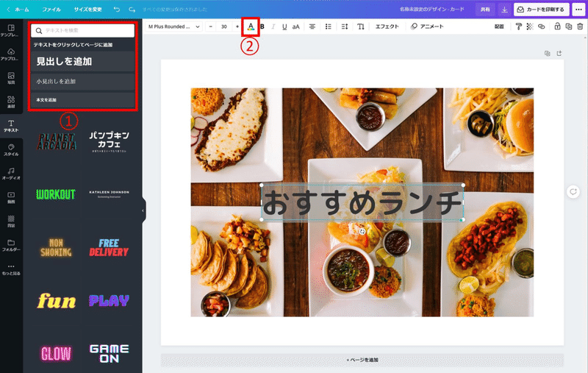The height and width of the screenshot is (373, 588).
Task: Pick fun text template
Action: click(x=57, y=301)
